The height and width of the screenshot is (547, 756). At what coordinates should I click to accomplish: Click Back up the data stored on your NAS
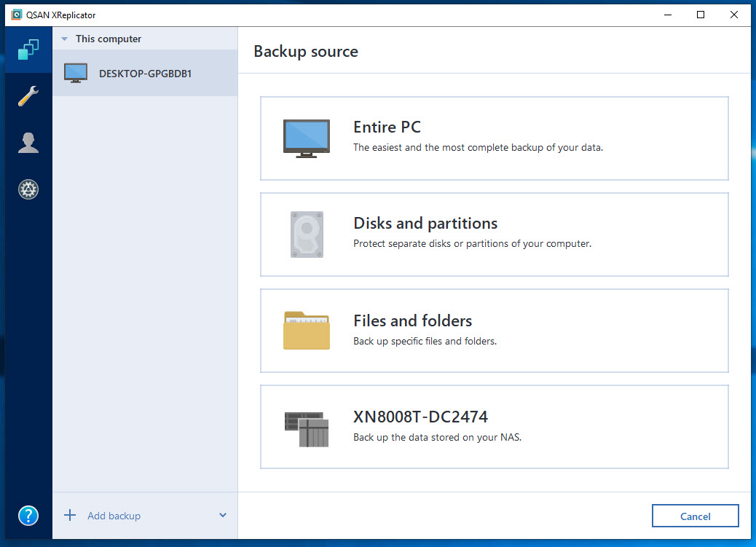click(438, 438)
